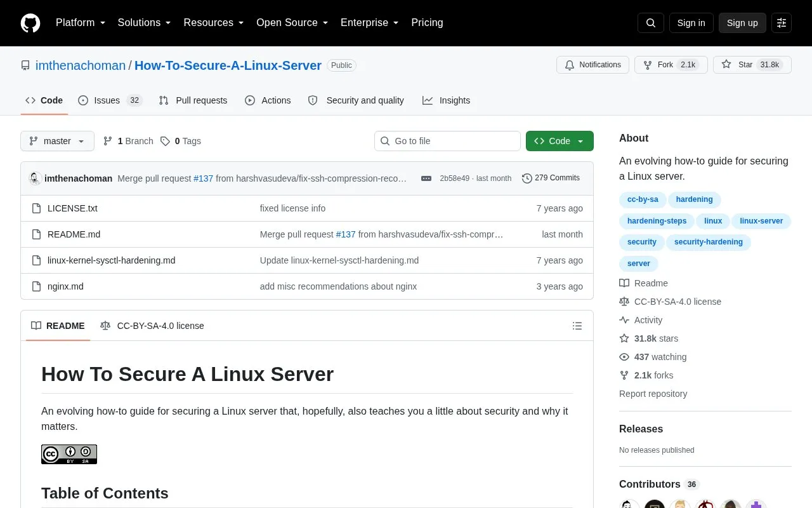Open README outline list icon
The image size is (812, 508).
click(x=577, y=326)
